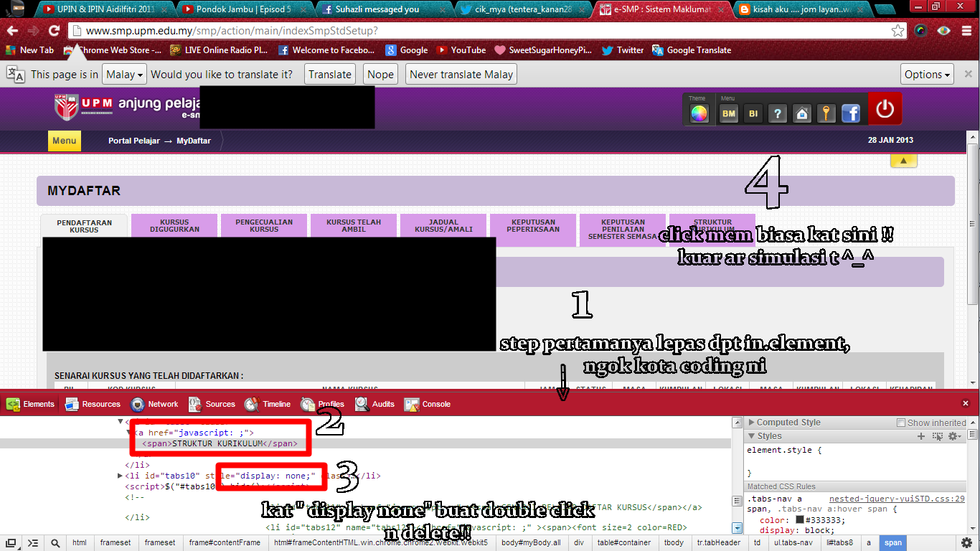The width and height of the screenshot is (980, 551).
Task: Open the Audits panel in DevTools
Action: (x=374, y=404)
